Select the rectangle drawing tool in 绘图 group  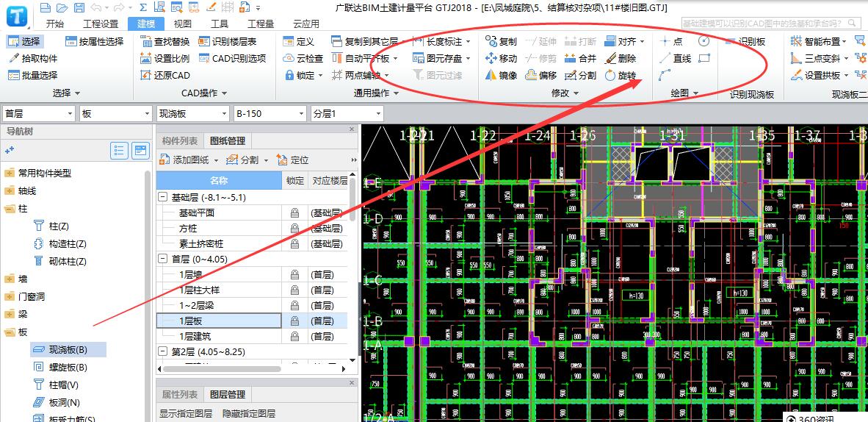coord(704,58)
